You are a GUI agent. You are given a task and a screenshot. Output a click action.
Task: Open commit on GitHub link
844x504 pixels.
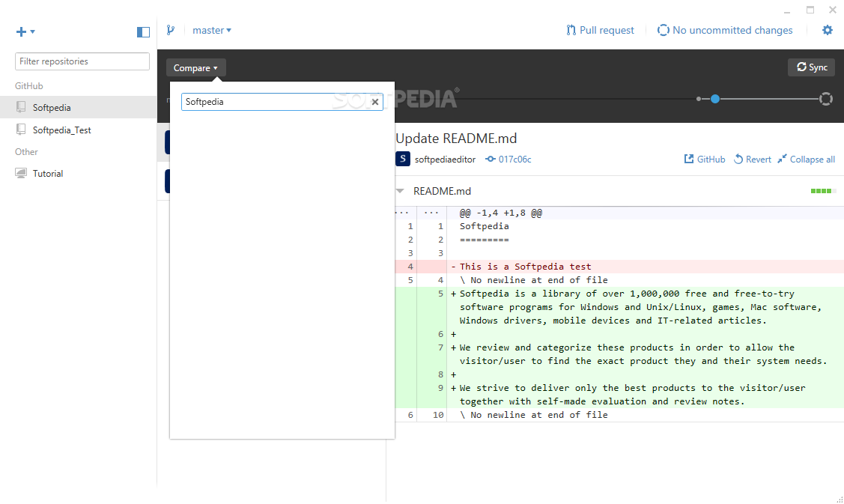(x=705, y=160)
